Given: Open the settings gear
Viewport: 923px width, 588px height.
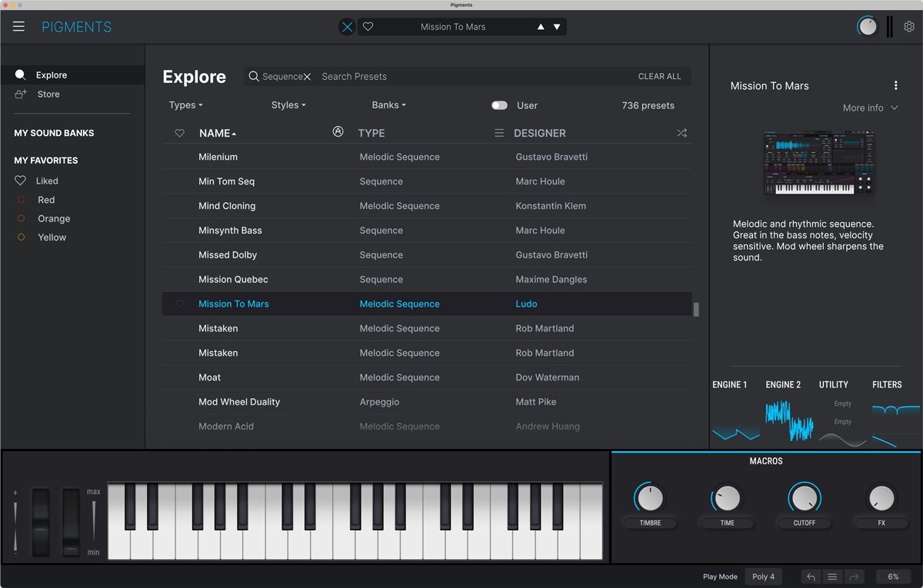Looking at the screenshot, I should 909,25.
